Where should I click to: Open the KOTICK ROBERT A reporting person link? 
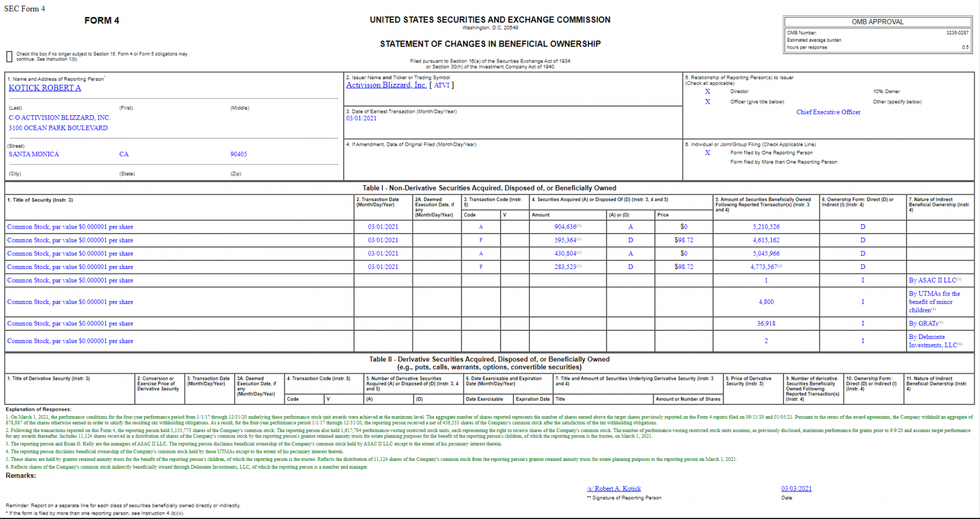(x=45, y=88)
